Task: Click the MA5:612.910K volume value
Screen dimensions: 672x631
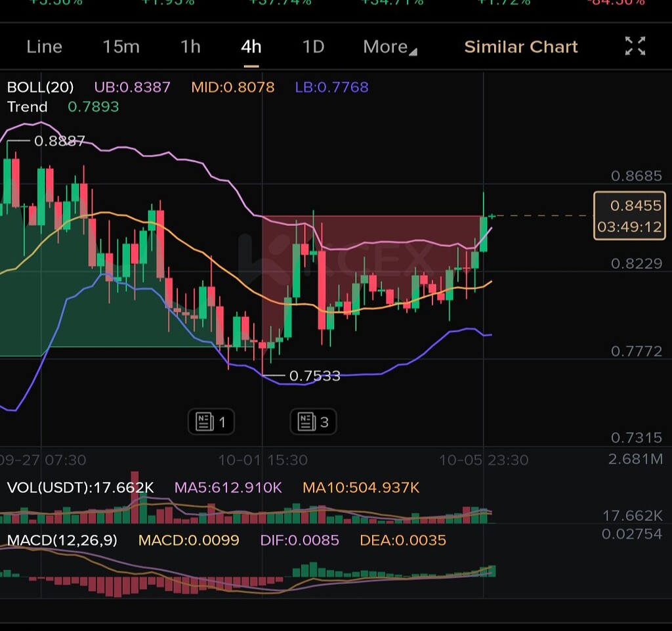Action: click(x=228, y=487)
